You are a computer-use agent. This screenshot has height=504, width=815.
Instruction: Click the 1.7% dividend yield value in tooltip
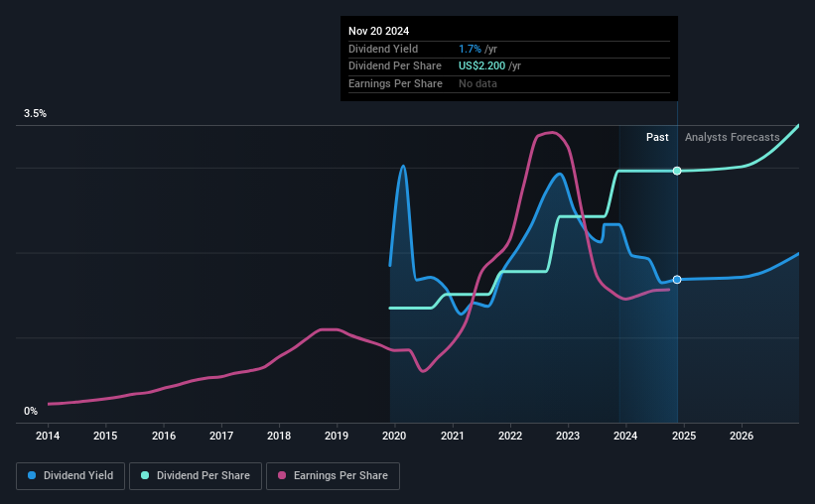pos(470,49)
